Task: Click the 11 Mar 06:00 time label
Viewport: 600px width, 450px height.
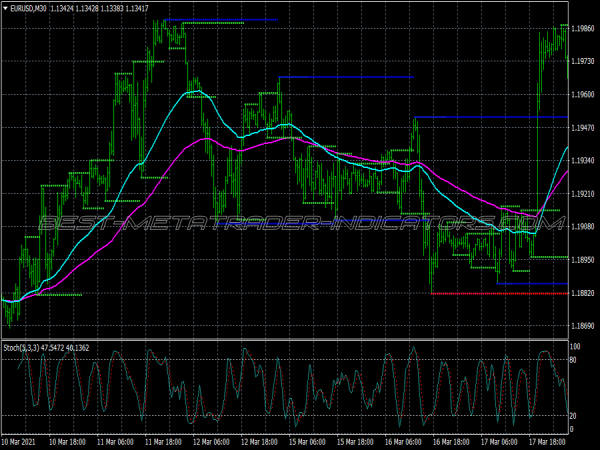Action: click(x=115, y=442)
